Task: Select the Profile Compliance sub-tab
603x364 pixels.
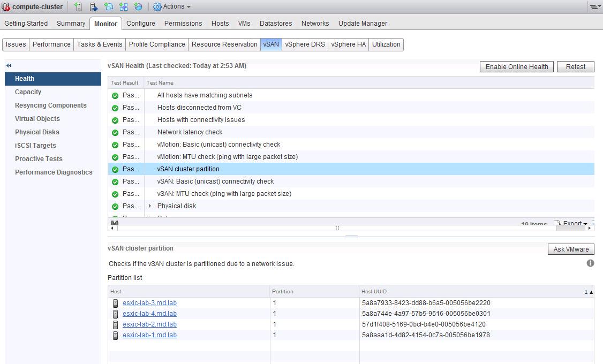Action: click(x=157, y=44)
